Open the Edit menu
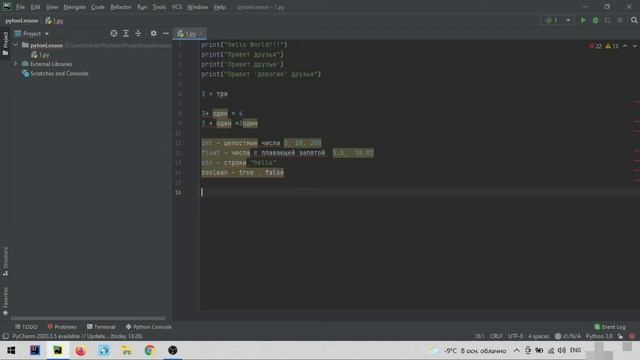 (x=36, y=7)
